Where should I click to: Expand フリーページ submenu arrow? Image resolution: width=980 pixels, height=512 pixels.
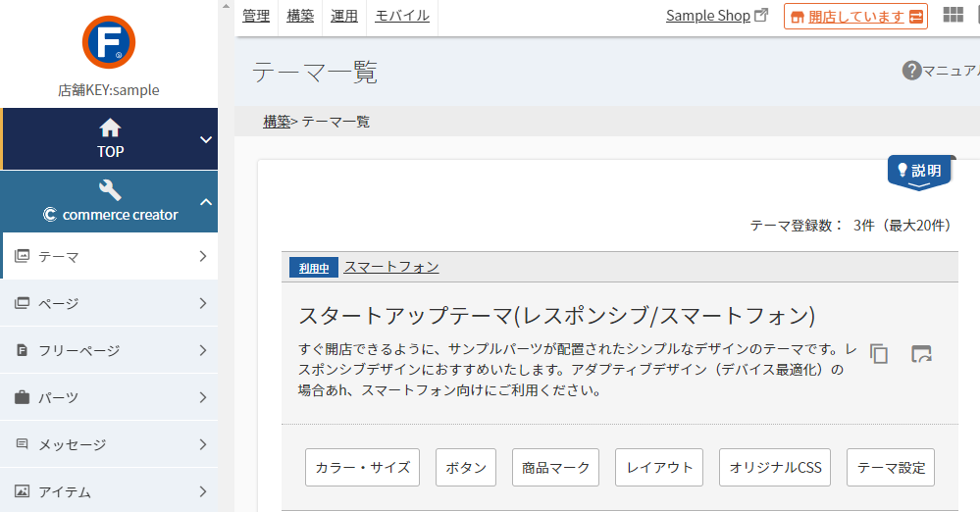[x=202, y=350]
